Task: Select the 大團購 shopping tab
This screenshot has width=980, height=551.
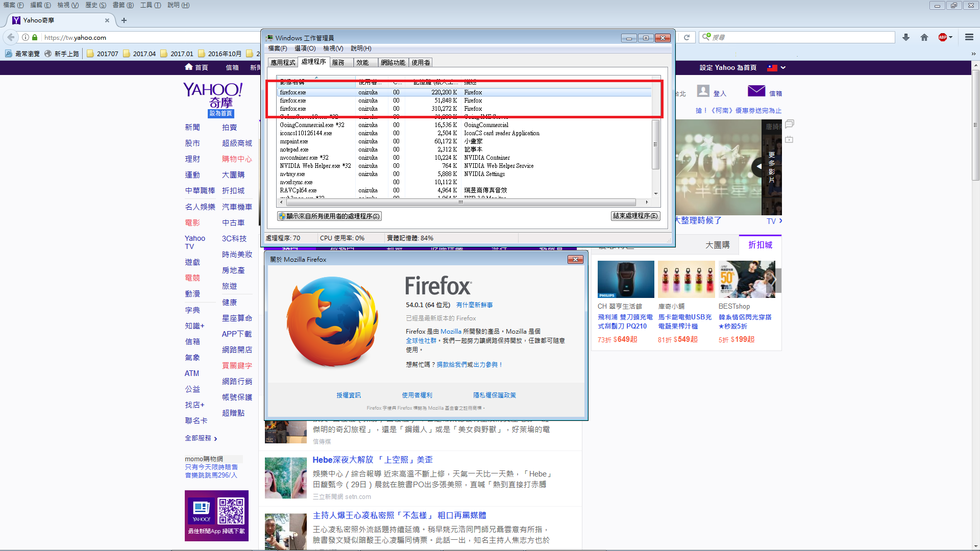Action: (x=717, y=245)
